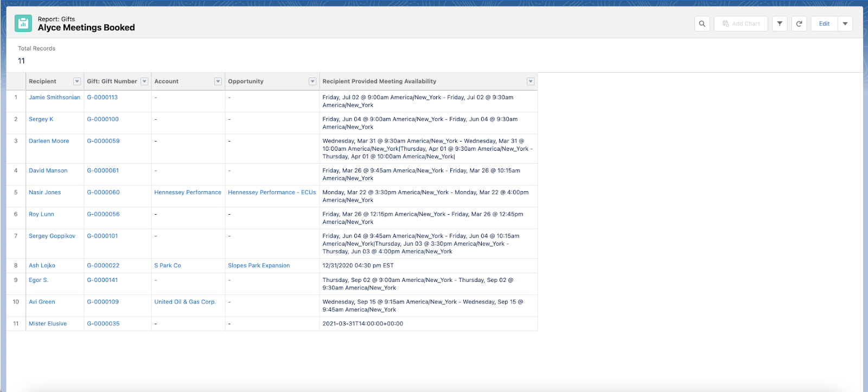Screen dimensions: 868x392
Task: Open the Avi Green recipient link
Action: point(42,302)
